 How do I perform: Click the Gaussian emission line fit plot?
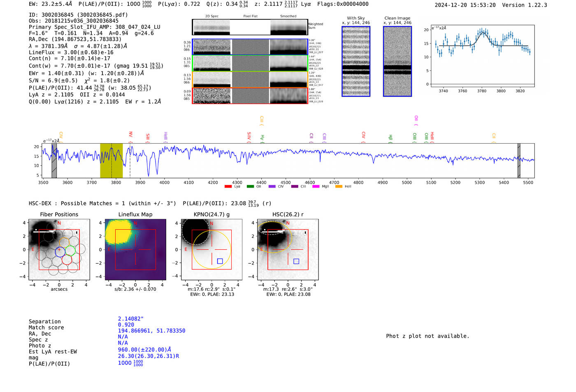[x=482, y=56]
